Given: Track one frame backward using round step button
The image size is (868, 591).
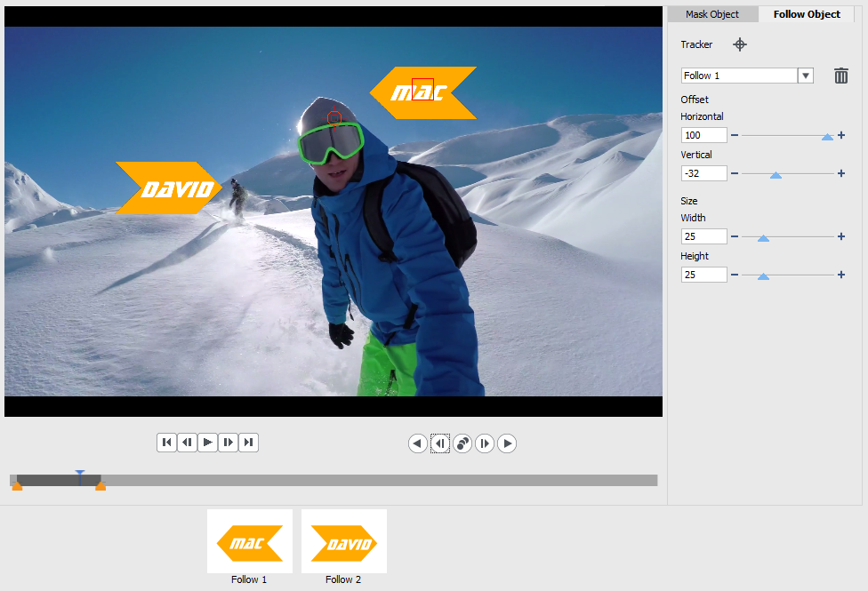Looking at the screenshot, I should 440,443.
